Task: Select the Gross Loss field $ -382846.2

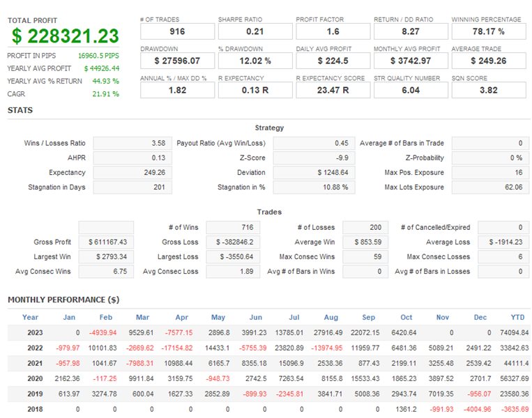Action: [x=233, y=242]
